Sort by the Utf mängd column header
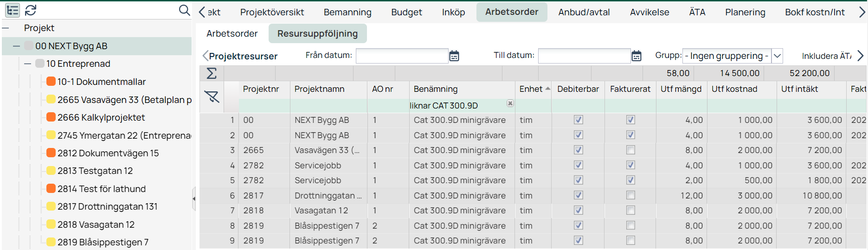Image resolution: width=868 pixels, height=250 pixels. click(681, 89)
